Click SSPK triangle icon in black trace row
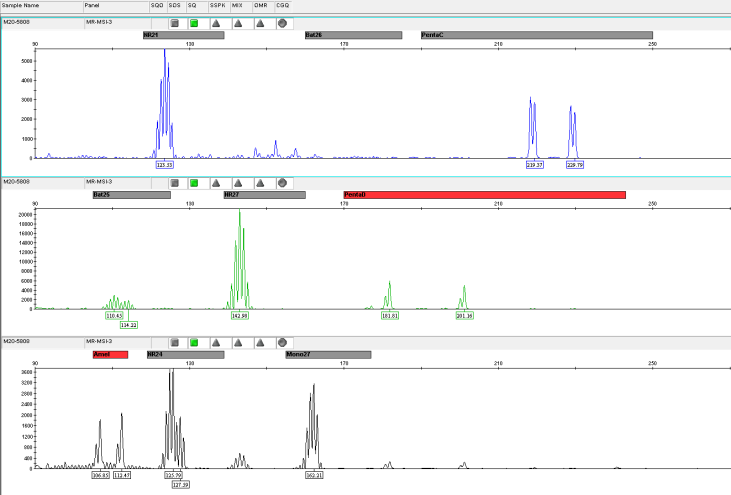 point(216,342)
